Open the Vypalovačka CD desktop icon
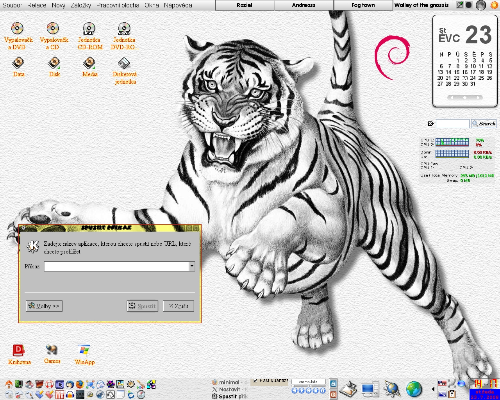Screen dimensions: 500x400 54,36
